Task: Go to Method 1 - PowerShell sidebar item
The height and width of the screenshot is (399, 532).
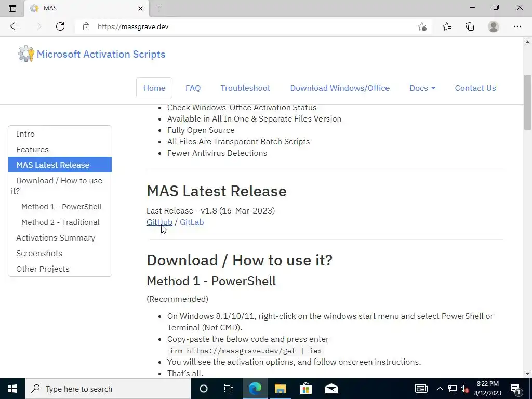Action: 61,207
